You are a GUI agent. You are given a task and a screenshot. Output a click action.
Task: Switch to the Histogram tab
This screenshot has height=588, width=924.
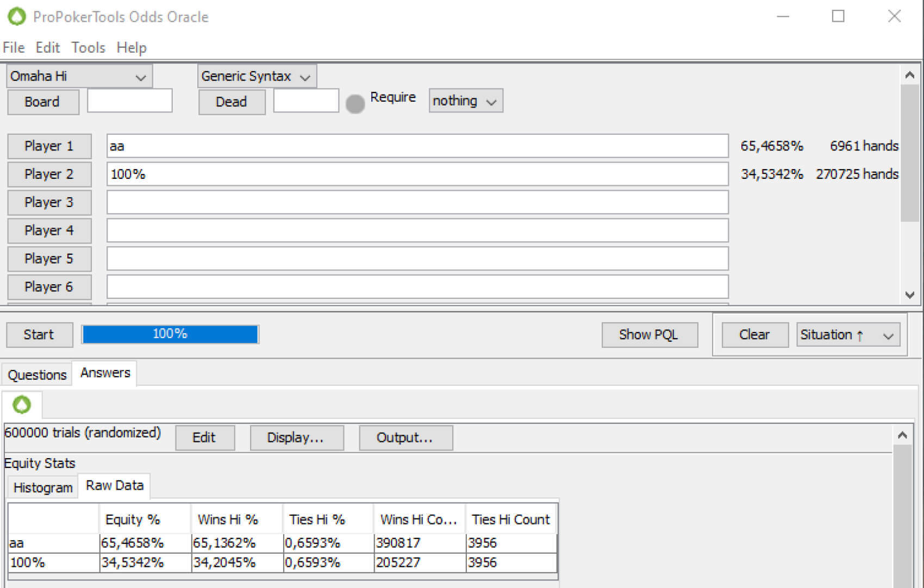click(43, 487)
